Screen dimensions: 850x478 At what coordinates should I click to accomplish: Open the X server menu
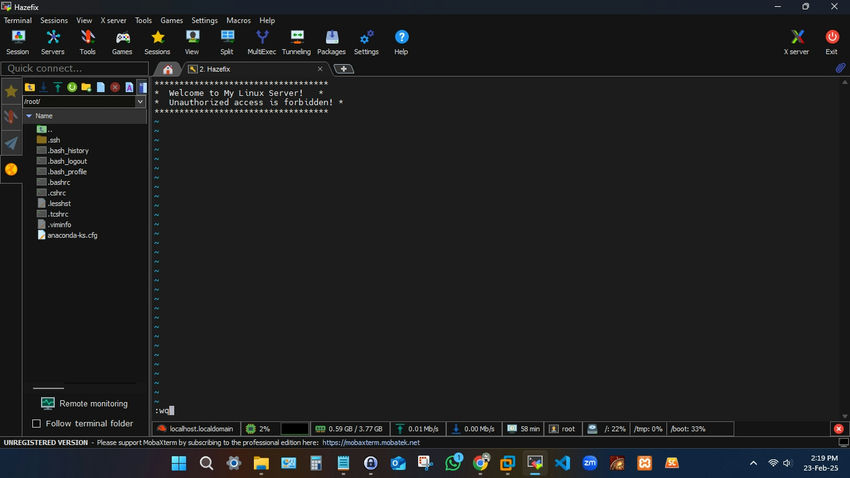coord(113,21)
